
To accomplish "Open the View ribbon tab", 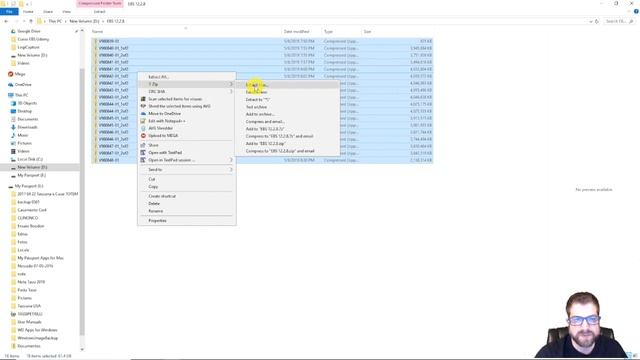I will [x=67, y=11].
